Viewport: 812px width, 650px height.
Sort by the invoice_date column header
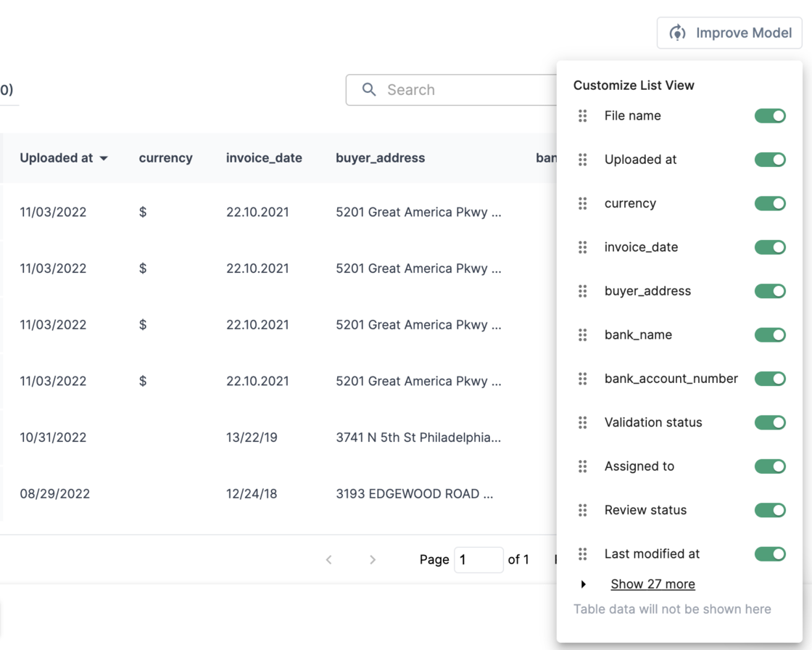[264, 157]
